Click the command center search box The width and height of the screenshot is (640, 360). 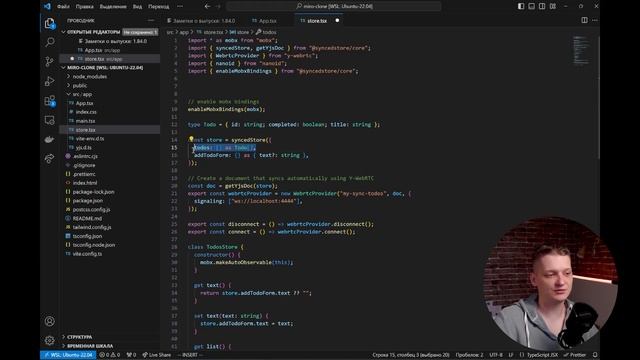[334, 6]
